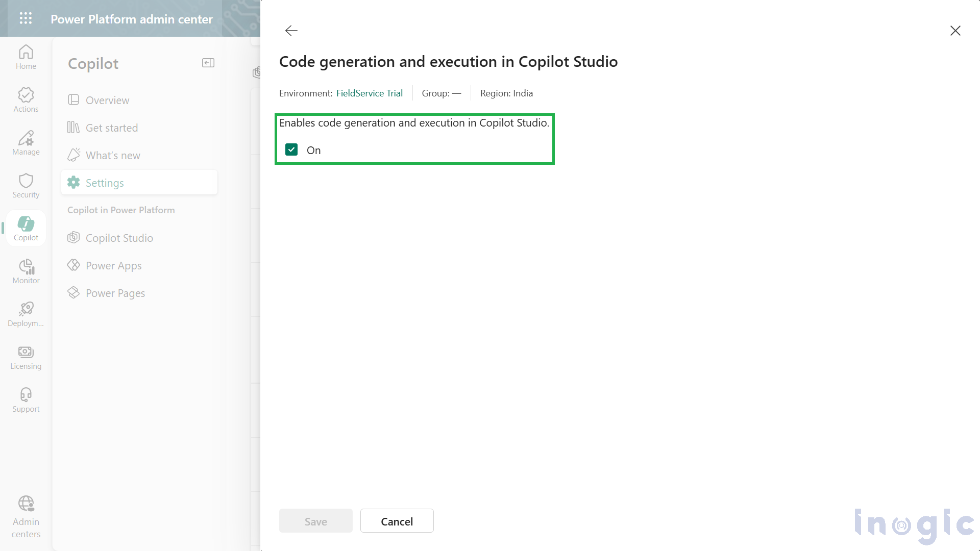Open the FieldService Trial environment link
980x551 pixels.
(x=370, y=93)
